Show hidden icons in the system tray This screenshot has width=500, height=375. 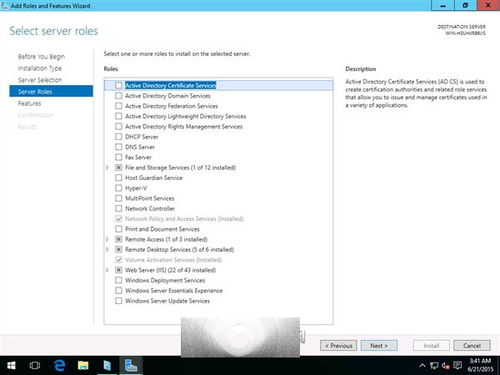pyautogui.click(x=422, y=366)
